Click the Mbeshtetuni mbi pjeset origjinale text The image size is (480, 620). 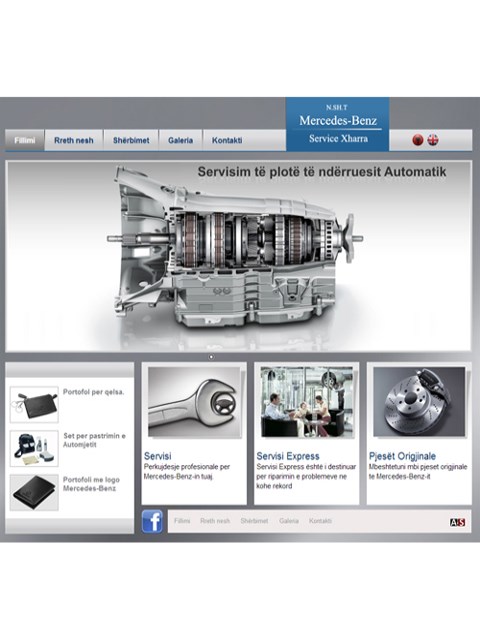[418, 471]
